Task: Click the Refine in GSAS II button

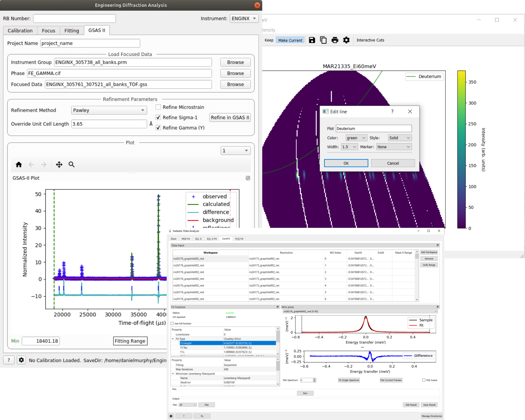Action: coord(230,117)
